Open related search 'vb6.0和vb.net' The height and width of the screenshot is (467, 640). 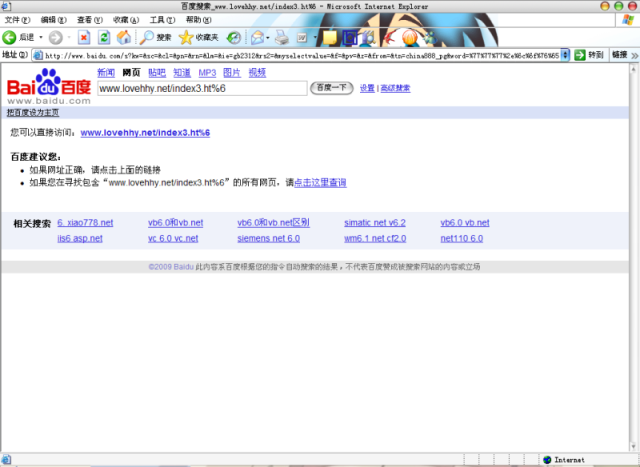(176, 222)
